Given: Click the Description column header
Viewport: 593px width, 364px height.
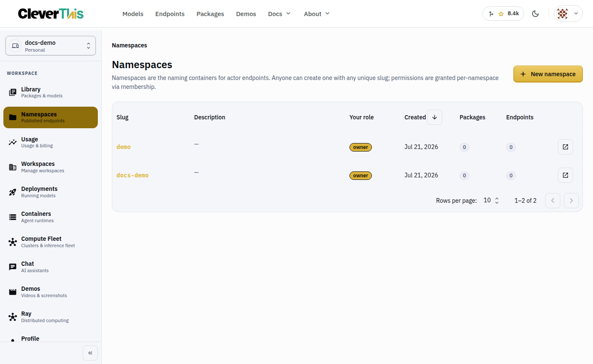Looking at the screenshot, I should point(210,117).
